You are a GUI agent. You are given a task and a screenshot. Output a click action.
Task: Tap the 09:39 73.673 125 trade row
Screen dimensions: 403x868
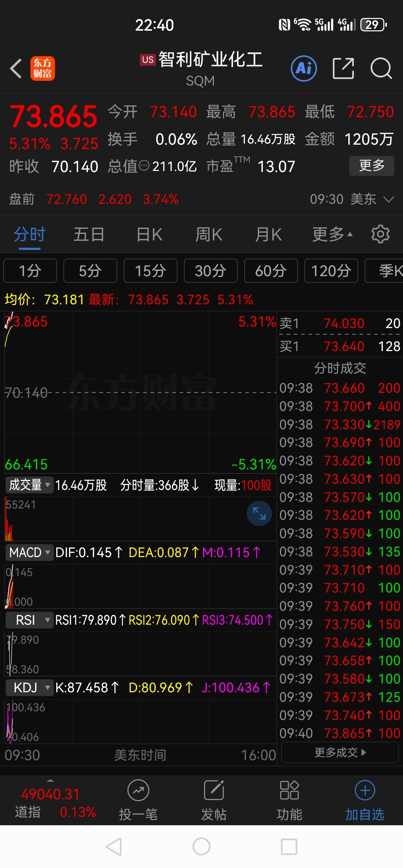coord(340,697)
